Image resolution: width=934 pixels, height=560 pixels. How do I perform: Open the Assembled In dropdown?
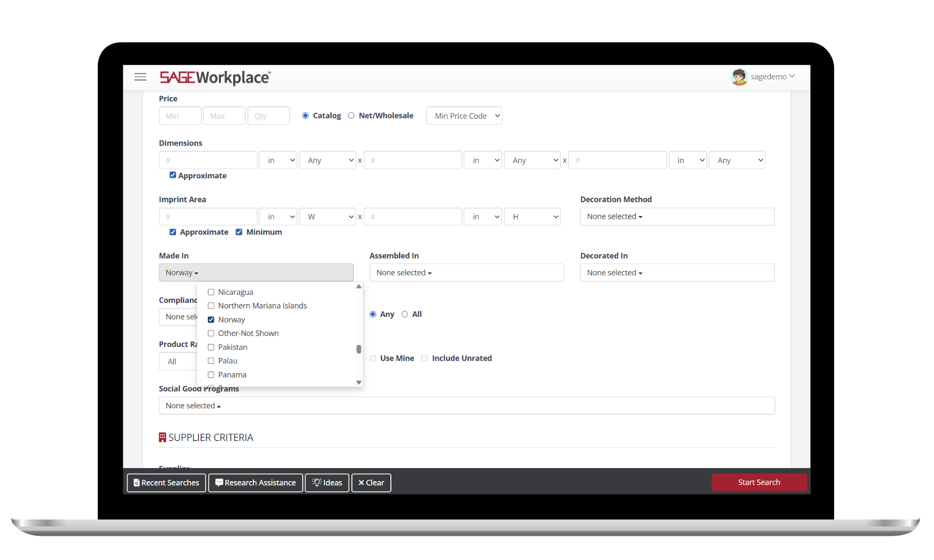click(x=467, y=273)
